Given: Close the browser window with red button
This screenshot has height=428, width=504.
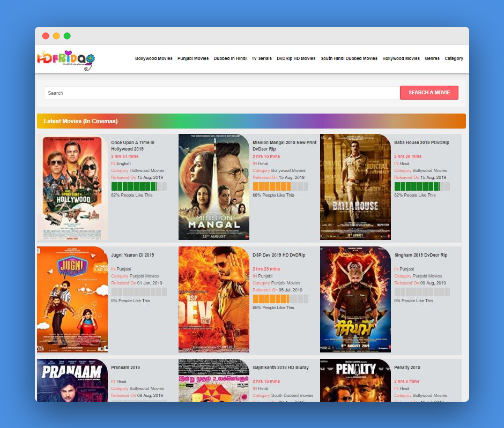Looking at the screenshot, I should [x=46, y=36].
